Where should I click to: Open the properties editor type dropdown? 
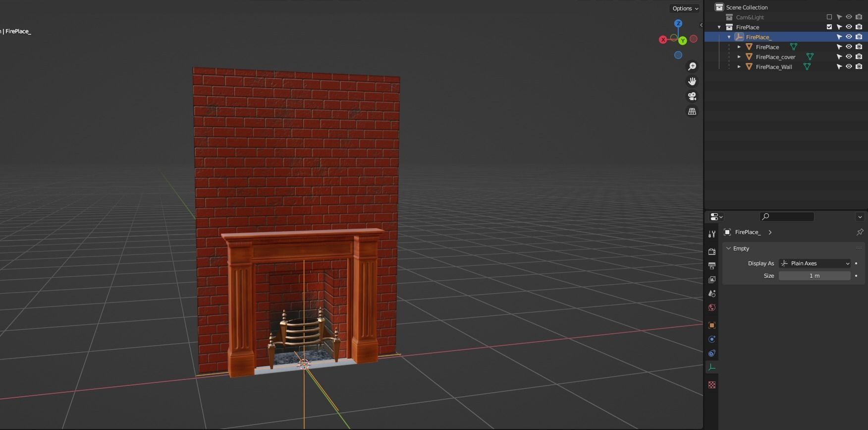tap(716, 217)
